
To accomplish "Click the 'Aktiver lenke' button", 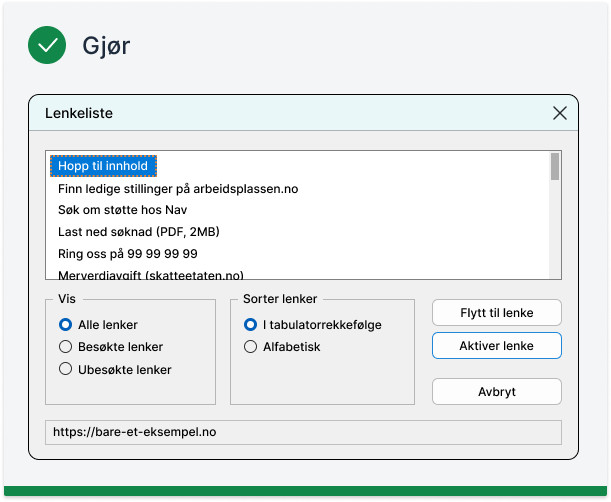I will [496, 345].
